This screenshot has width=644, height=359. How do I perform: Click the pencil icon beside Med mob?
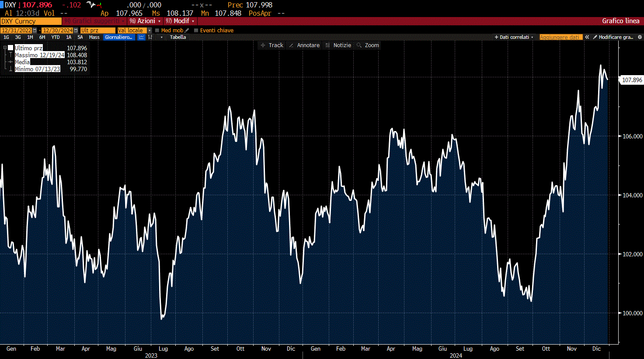click(187, 31)
